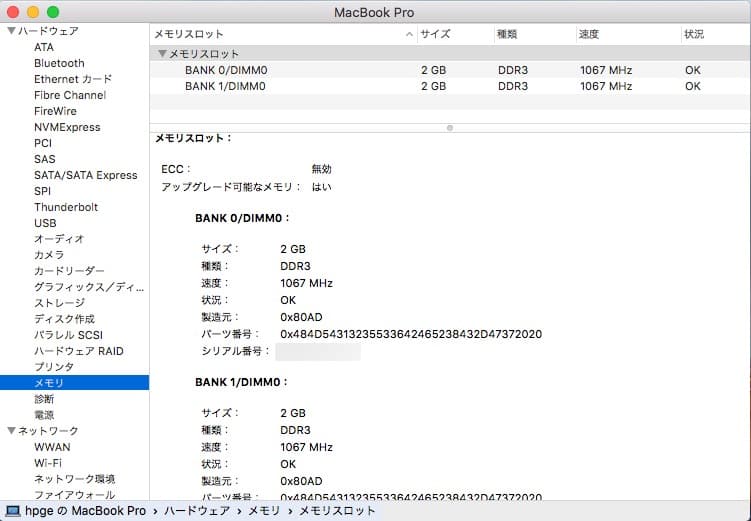
Task: Minimize window with yellow button
Action: pos(33,12)
